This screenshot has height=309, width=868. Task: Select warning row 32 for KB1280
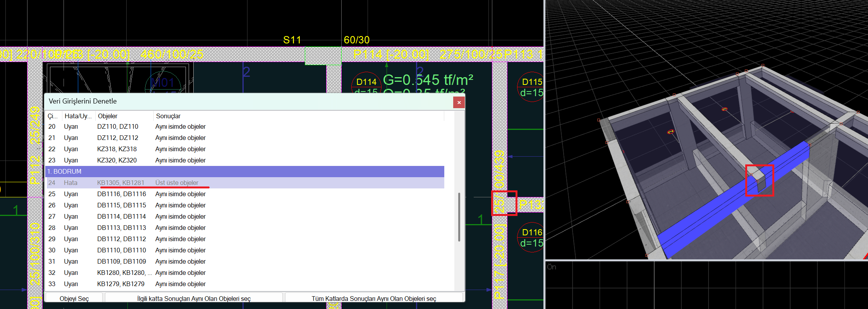click(x=245, y=273)
